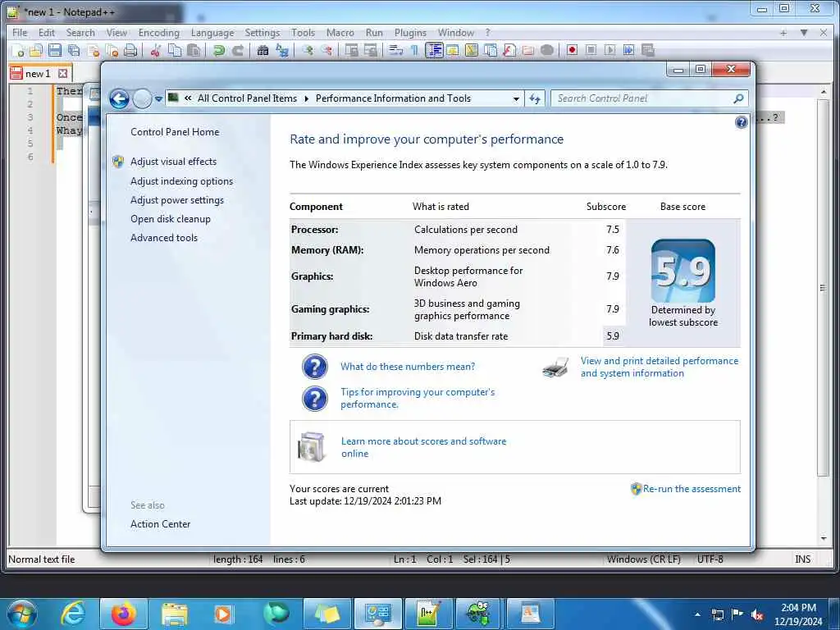Screen dimensions: 840x630
Task: Click the search magnifier in Control Panel
Action: click(738, 98)
